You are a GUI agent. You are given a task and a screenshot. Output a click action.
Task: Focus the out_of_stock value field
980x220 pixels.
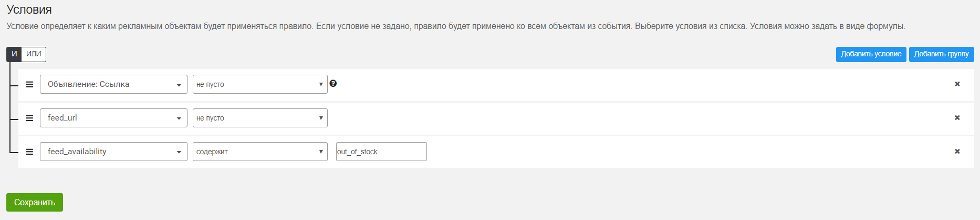(x=381, y=152)
